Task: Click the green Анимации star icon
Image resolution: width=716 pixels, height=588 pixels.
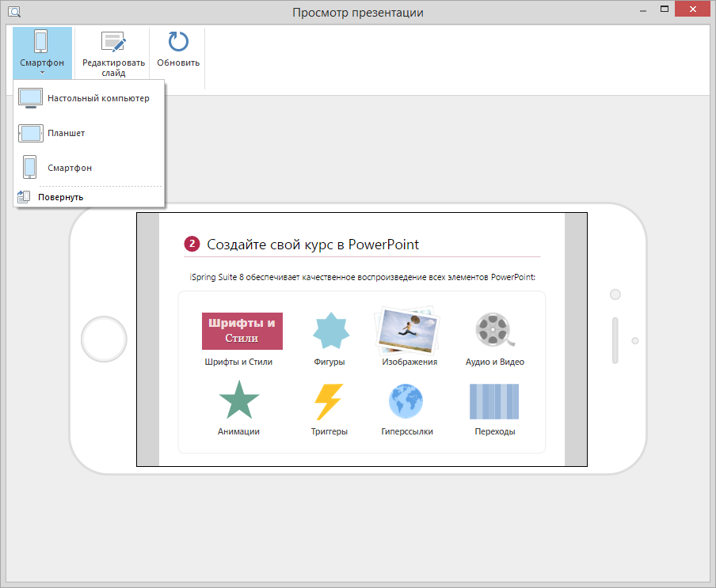Action: [239, 400]
